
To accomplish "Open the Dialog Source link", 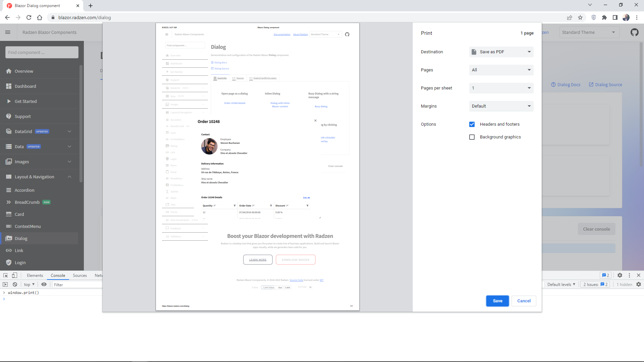I will pyautogui.click(x=605, y=84).
